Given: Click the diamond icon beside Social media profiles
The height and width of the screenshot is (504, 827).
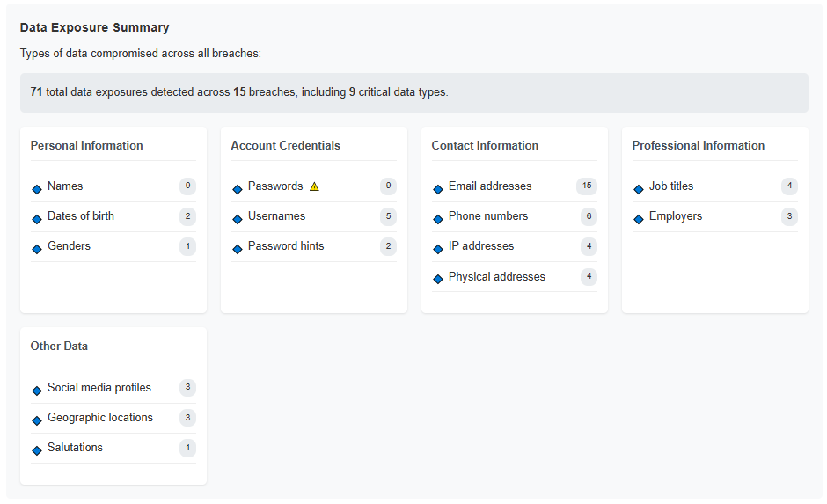Looking at the screenshot, I should click(37, 391).
